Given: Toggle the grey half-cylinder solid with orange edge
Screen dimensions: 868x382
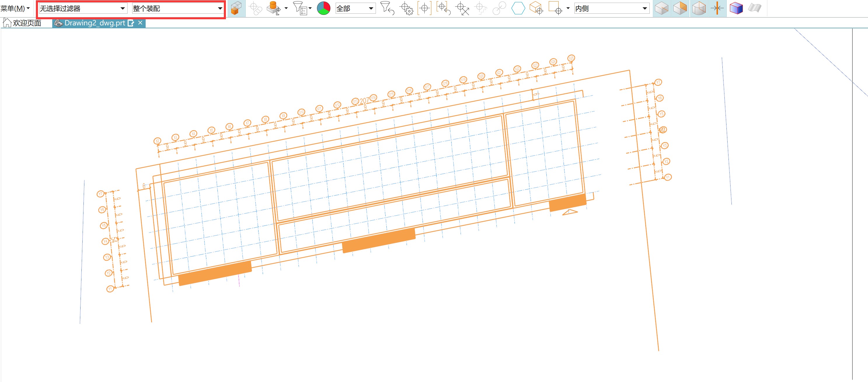Looking at the screenshot, I should point(699,8).
